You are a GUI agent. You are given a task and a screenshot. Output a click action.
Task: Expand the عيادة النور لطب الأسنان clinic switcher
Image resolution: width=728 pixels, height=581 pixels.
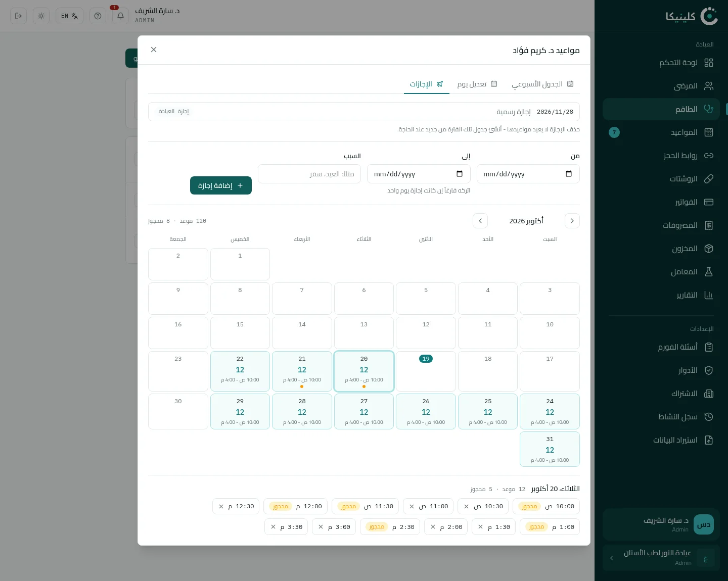pyautogui.click(x=661, y=558)
